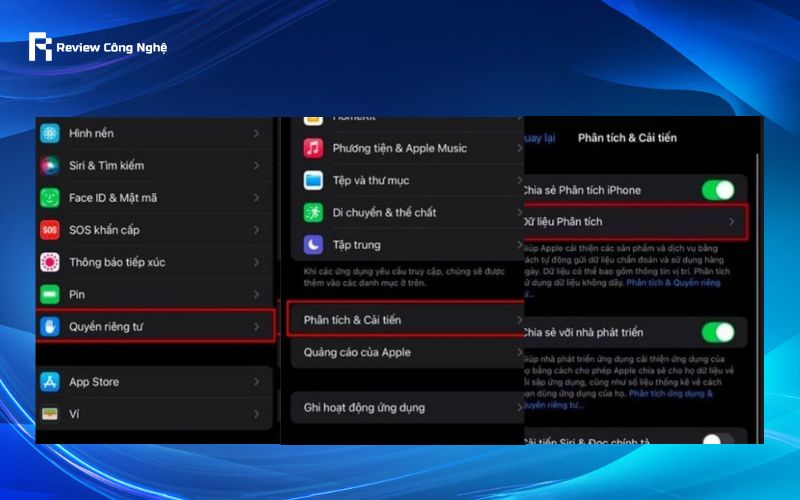Tap the Face ID & Mật mã icon

point(49,197)
